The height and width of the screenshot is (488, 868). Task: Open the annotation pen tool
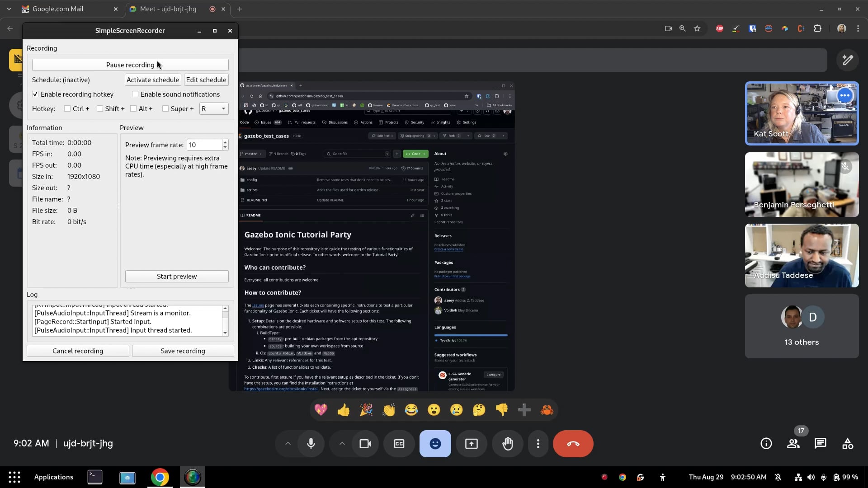pos(848,60)
